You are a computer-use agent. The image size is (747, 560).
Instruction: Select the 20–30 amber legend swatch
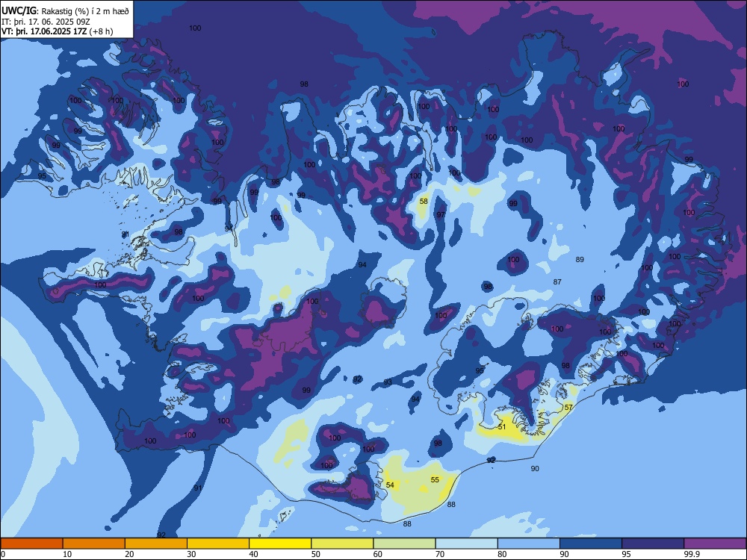click(x=156, y=544)
